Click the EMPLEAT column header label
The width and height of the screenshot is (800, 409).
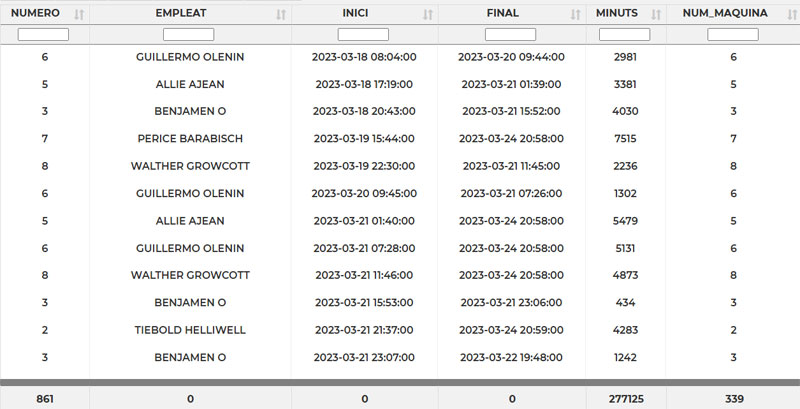(x=189, y=14)
